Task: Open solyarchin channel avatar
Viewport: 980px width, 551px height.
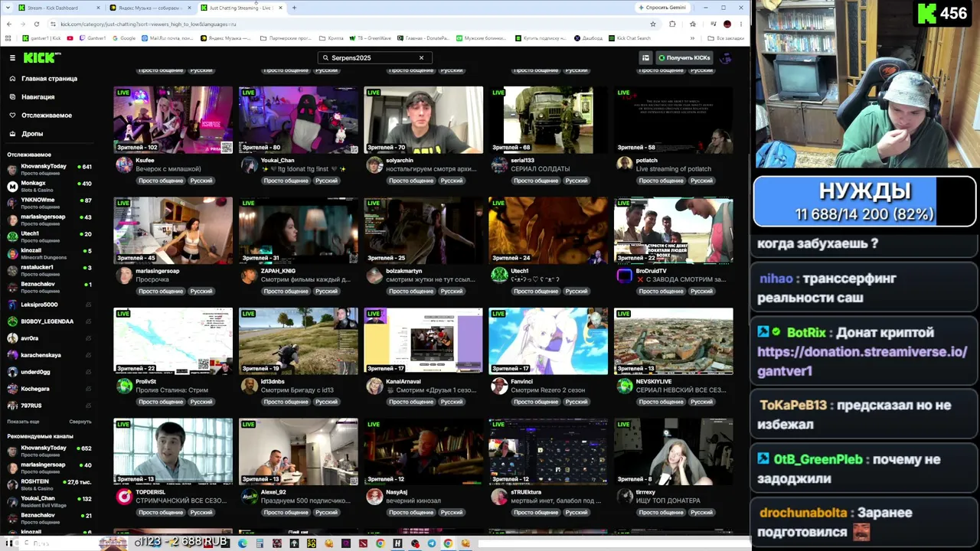Action: point(374,165)
